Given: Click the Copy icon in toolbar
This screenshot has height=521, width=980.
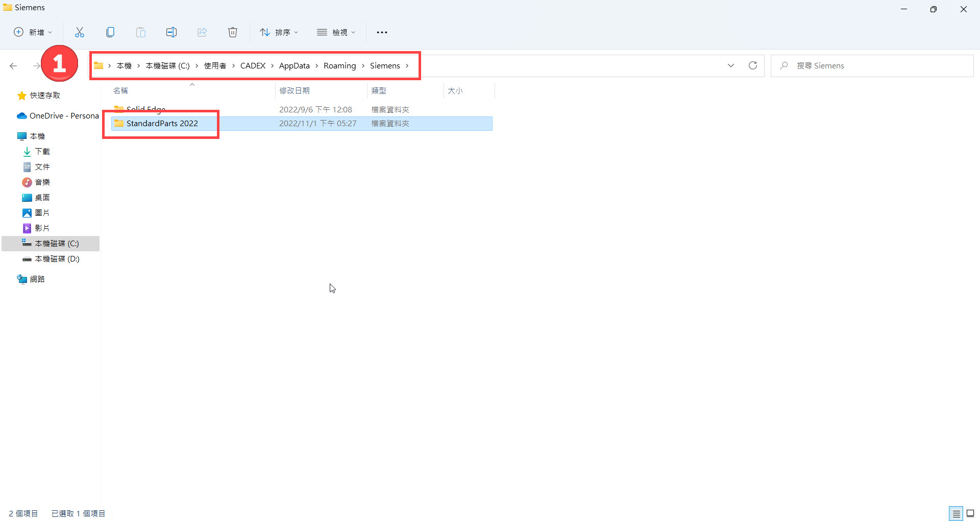Looking at the screenshot, I should click(x=110, y=32).
